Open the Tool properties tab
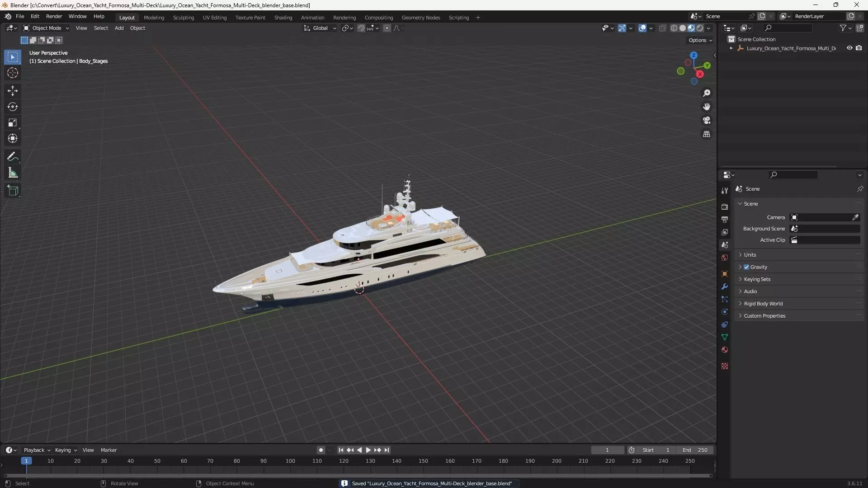 725,191
